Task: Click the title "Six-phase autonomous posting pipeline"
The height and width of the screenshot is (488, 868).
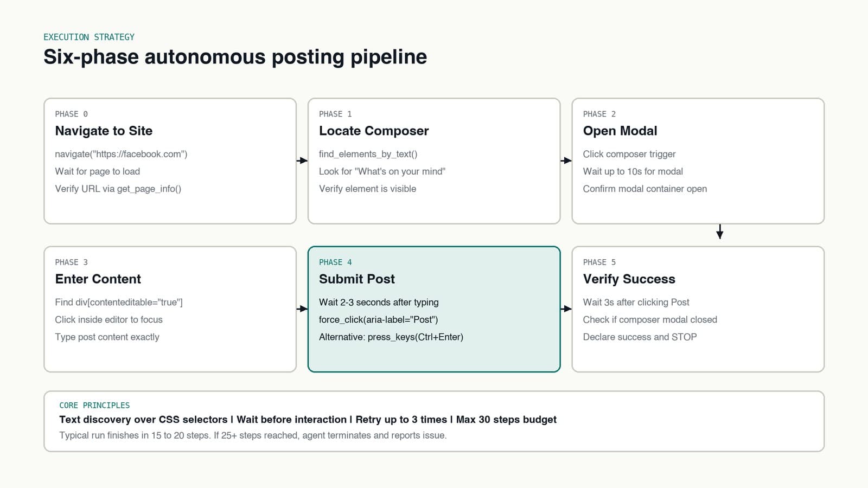Action: pyautogui.click(x=235, y=57)
